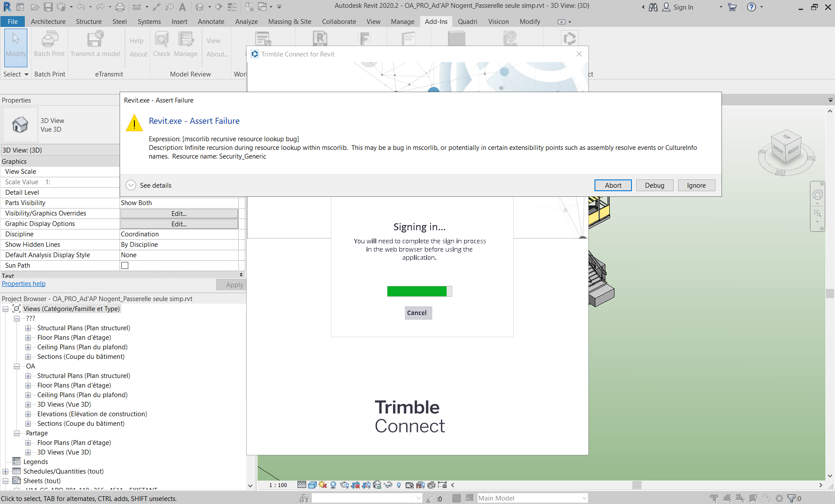This screenshot has height=504, width=835.
Task: Select the Measure tool in quick access toolbar
Action: [137, 7]
